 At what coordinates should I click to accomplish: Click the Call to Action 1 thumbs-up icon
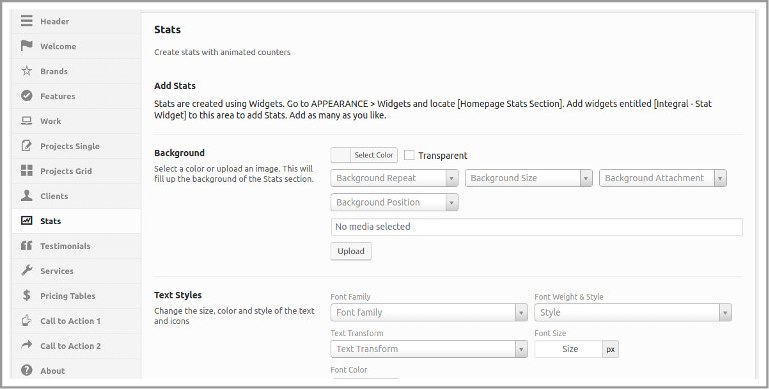26,320
